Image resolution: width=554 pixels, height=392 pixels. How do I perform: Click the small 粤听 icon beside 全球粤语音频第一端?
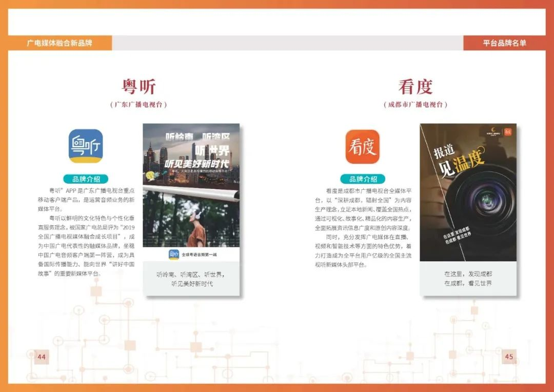(174, 254)
